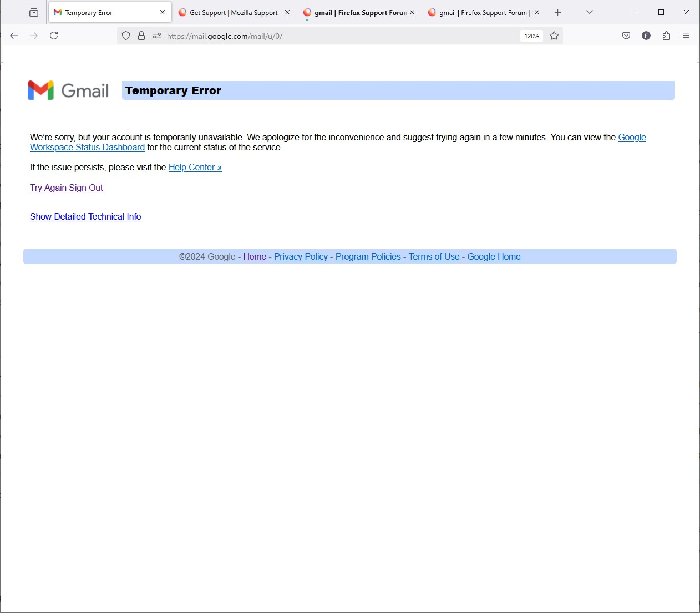Reload the current page
700x613 pixels.
click(54, 36)
